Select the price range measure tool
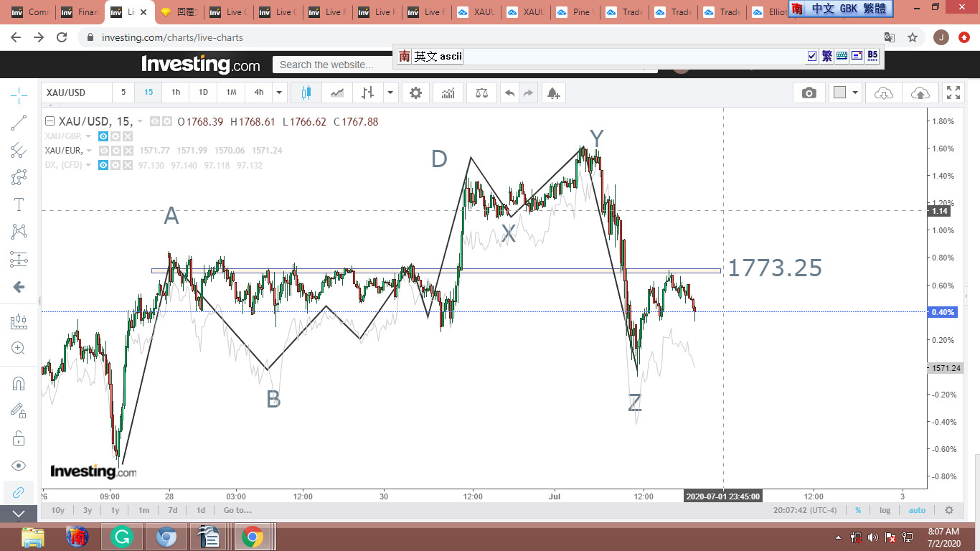 click(19, 322)
